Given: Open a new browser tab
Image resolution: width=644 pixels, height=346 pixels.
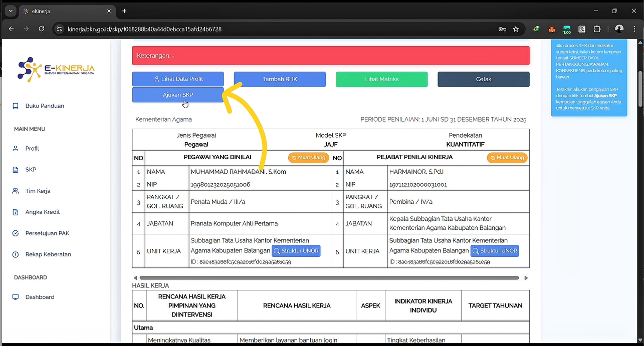Looking at the screenshot, I should pos(124,11).
